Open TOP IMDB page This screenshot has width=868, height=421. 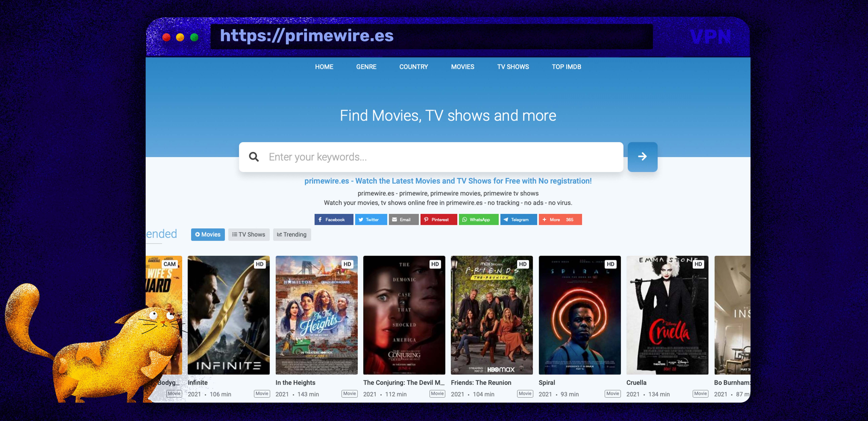point(566,67)
